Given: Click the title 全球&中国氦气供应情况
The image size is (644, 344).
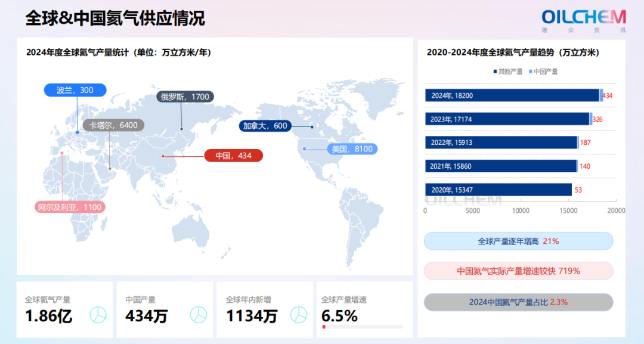Looking at the screenshot, I should coord(115,18).
